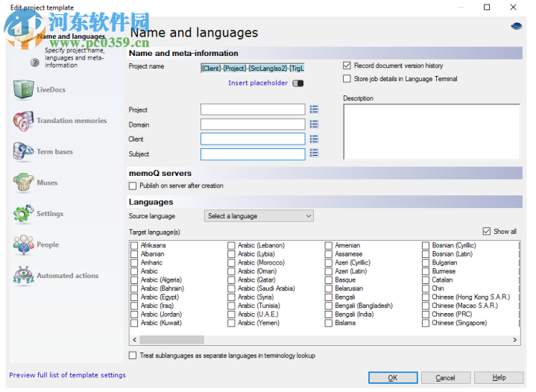Click the Cancel button
The width and height of the screenshot is (536, 392).
pos(445,378)
